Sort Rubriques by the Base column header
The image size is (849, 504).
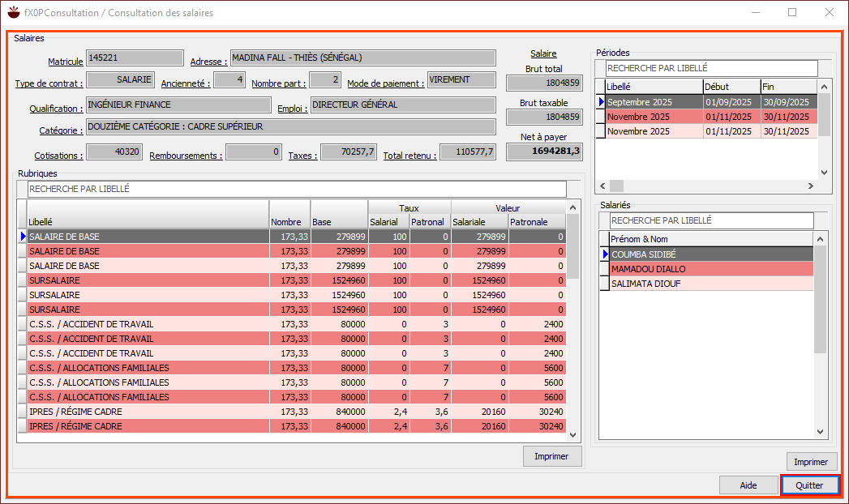point(338,222)
